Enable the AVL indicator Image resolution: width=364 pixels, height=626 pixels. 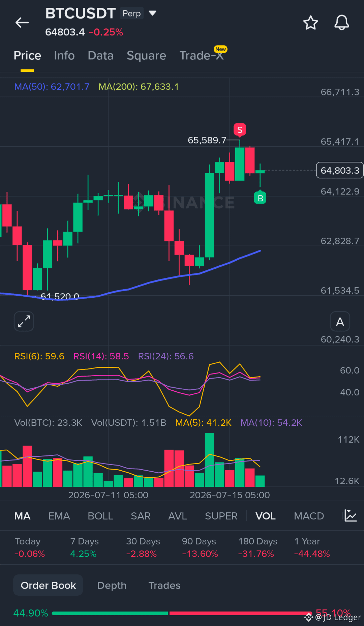tap(178, 516)
